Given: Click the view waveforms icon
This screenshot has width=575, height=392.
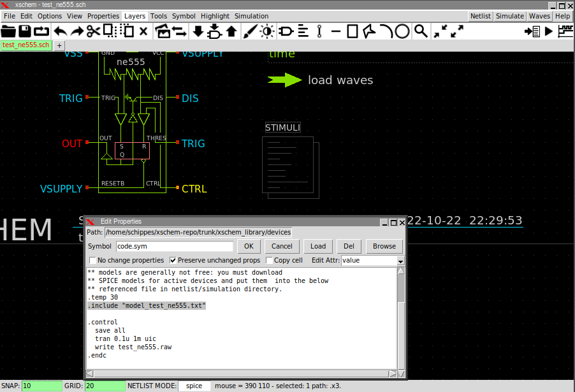Looking at the screenshot, I should [x=565, y=31].
